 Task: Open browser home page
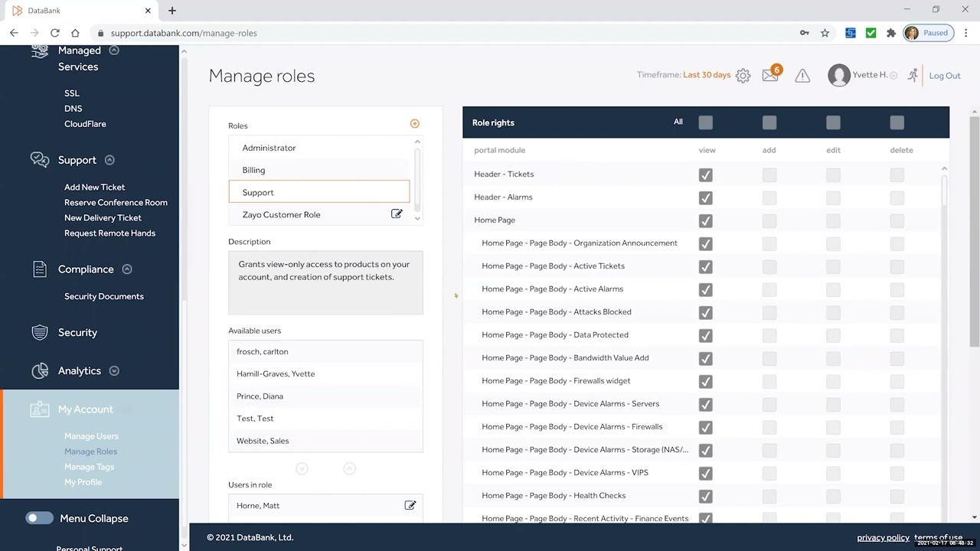coord(75,33)
